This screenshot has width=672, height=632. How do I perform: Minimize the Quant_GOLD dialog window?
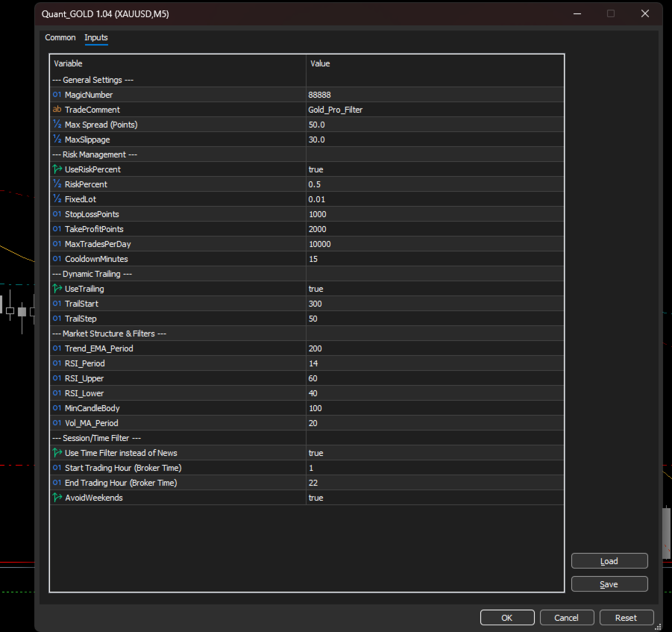577,13
